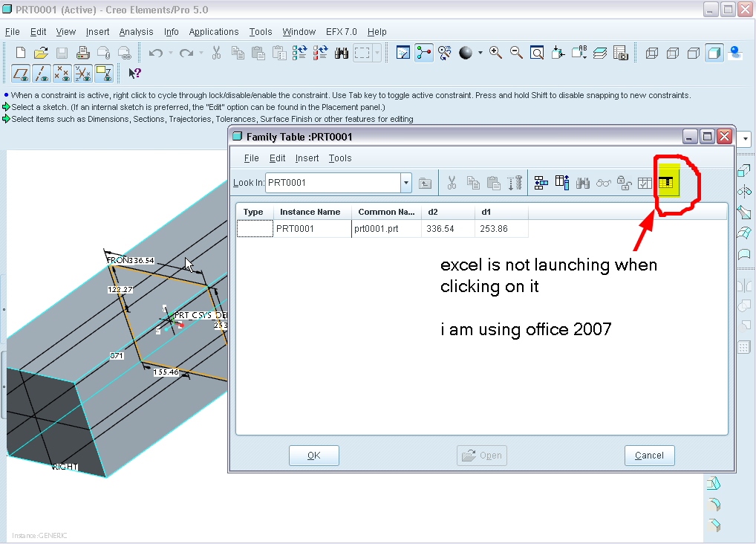Click Context-sensitive help cursor icon
This screenshot has width=756, height=544.
(134, 74)
